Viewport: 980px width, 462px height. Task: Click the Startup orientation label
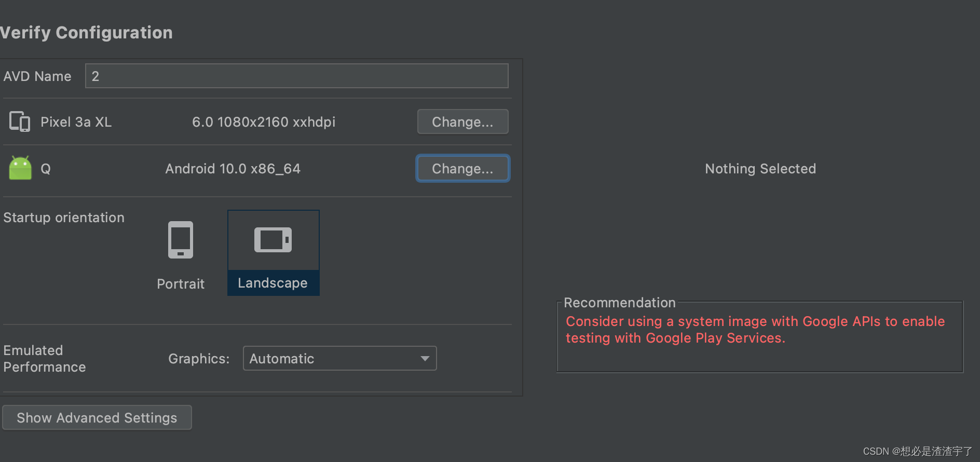[64, 218]
